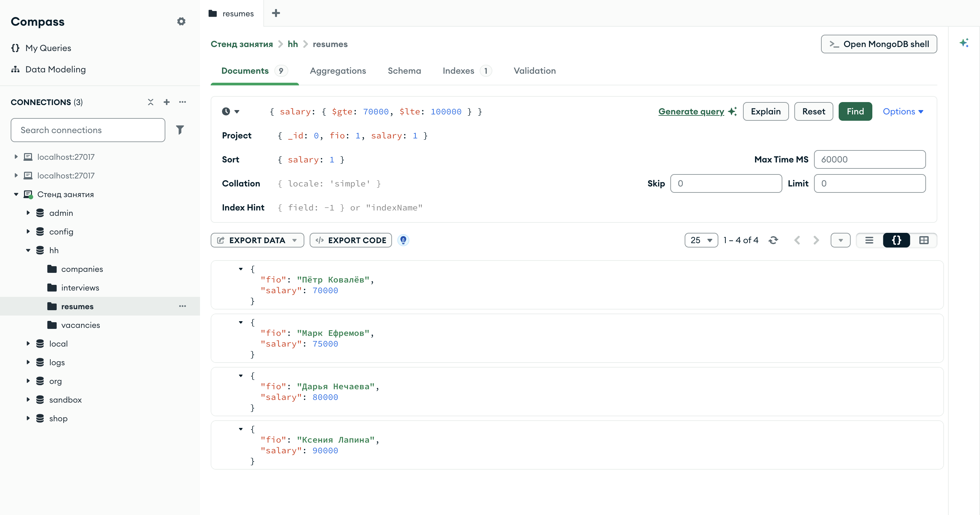The width and height of the screenshot is (980, 515).
Task: Switch to the Validation tab
Action: click(535, 71)
